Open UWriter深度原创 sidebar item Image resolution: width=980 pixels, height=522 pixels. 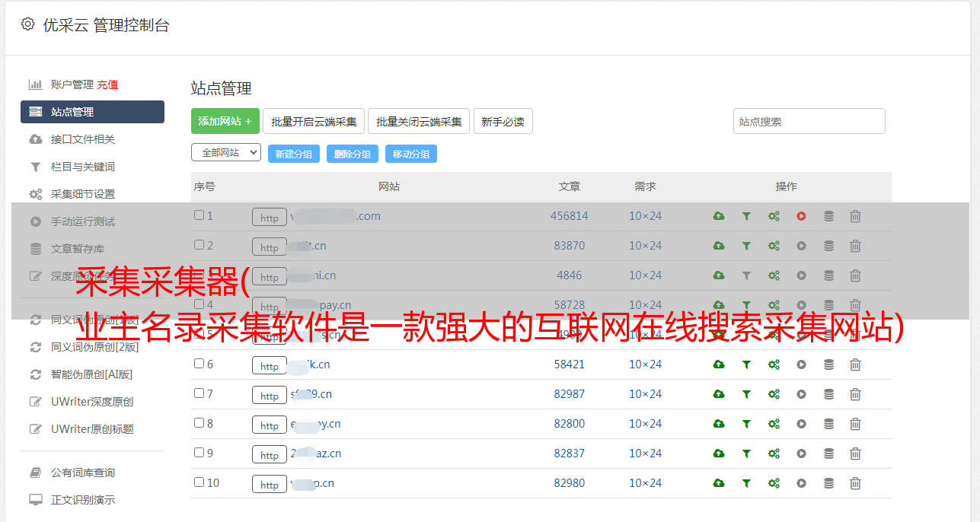[92, 402]
